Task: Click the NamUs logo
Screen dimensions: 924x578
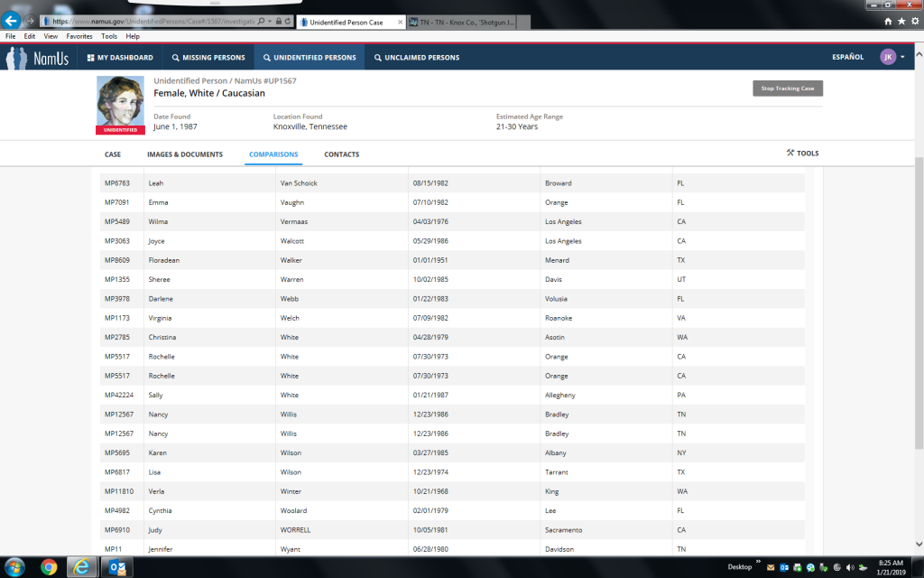Action: pos(40,58)
